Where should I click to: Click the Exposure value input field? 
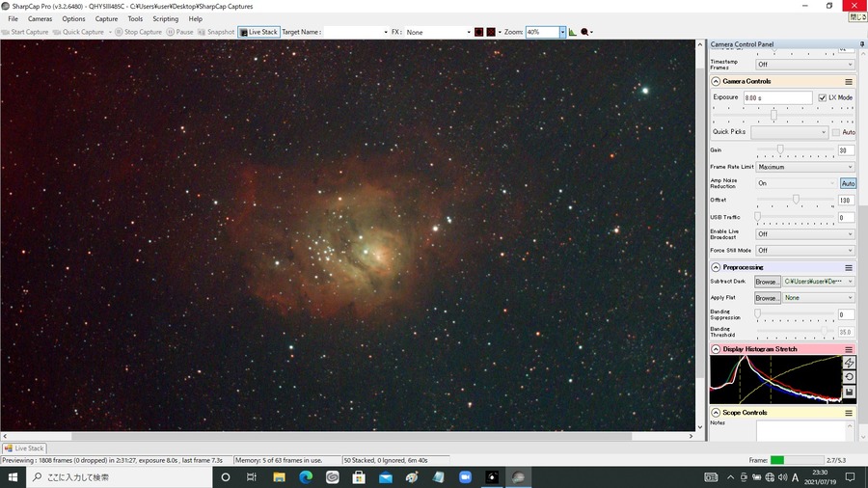coord(777,98)
